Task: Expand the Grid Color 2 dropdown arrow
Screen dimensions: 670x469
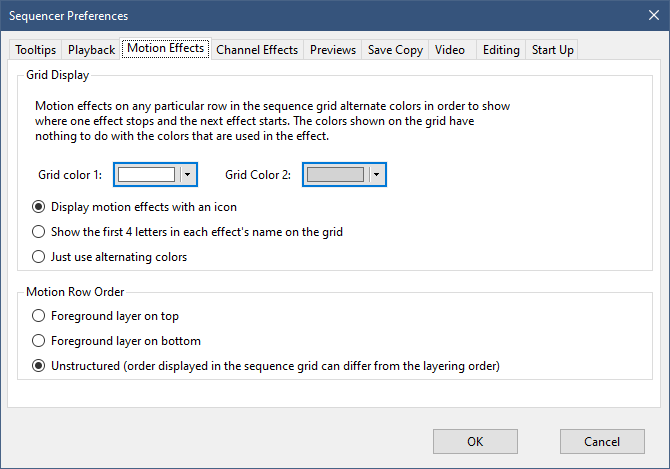Action: 376,174
